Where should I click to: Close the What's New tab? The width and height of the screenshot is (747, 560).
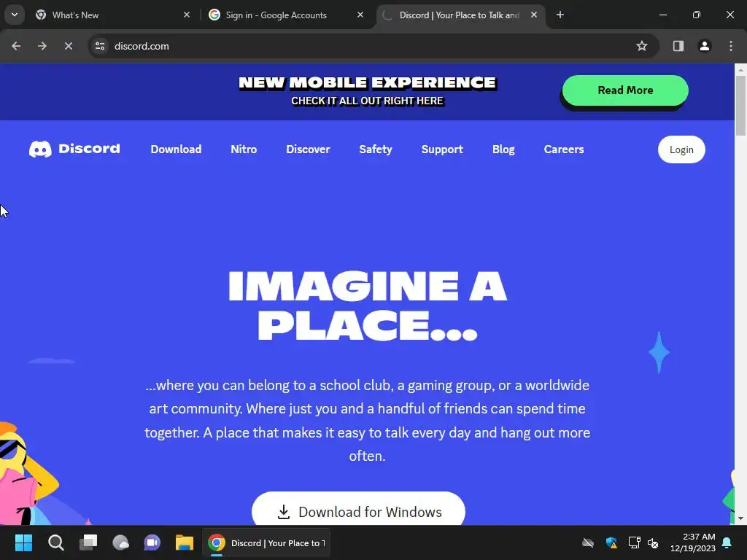pos(187,15)
